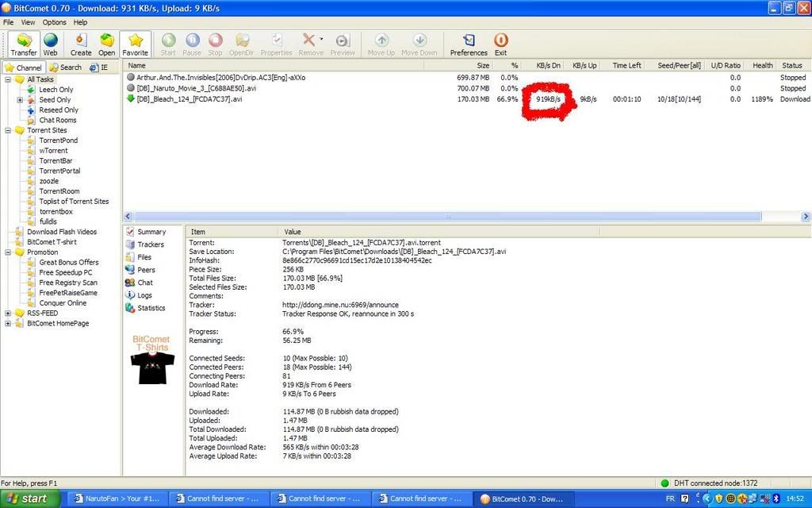Click the task list scroll right arrow
Viewport: 812px width, 508px height.
point(806,216)
